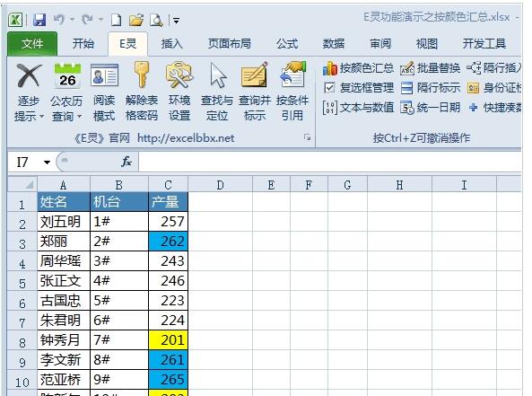The image size is (532, 396).
Task: Open 批量替换 batch replace
Action: pyautogui.click(x=431, y=68)
